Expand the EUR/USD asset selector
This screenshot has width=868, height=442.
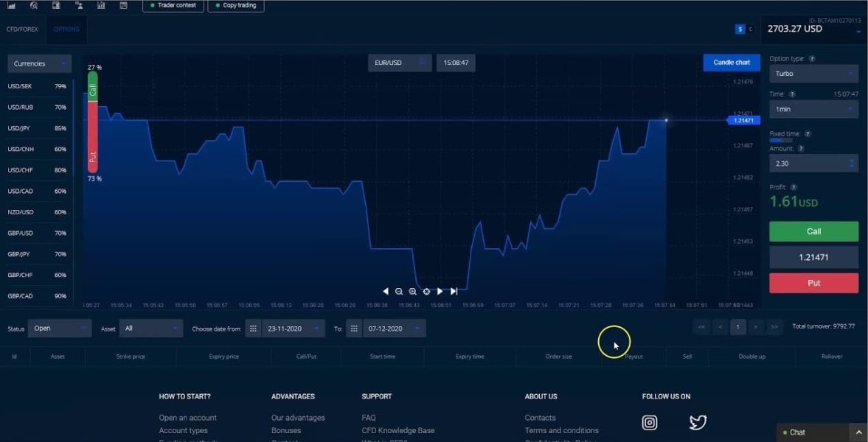(400, 63)
